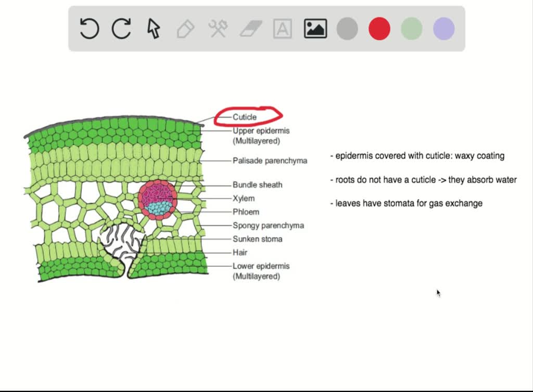The width and height of the screenshot is (533, 392).
Task: Click the Palisade parenchyma label
Action: coord(270,161)
